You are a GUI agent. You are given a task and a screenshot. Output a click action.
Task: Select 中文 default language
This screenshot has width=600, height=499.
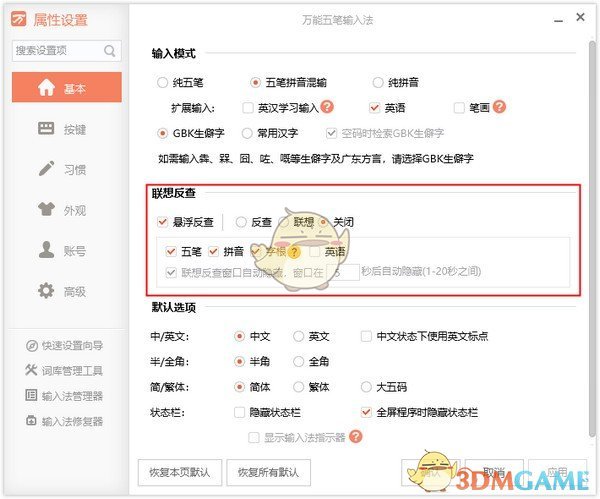point(239,336)
